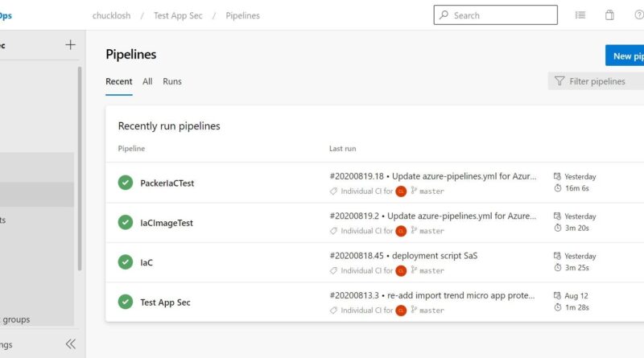
Task: Click the 16m 6s duration text
Action: pos(577,188)
